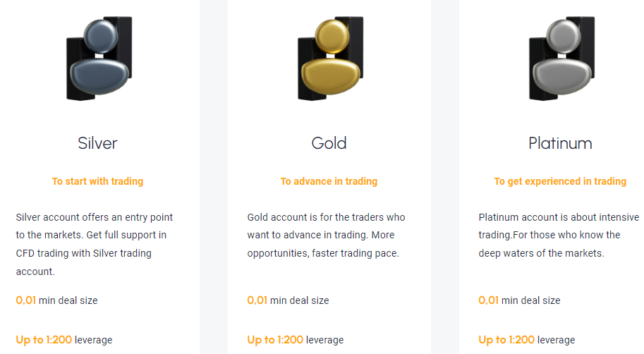Click the Silver account description paragraph
Viewport: 644px width, 354px height.
(x=95, y=244)
